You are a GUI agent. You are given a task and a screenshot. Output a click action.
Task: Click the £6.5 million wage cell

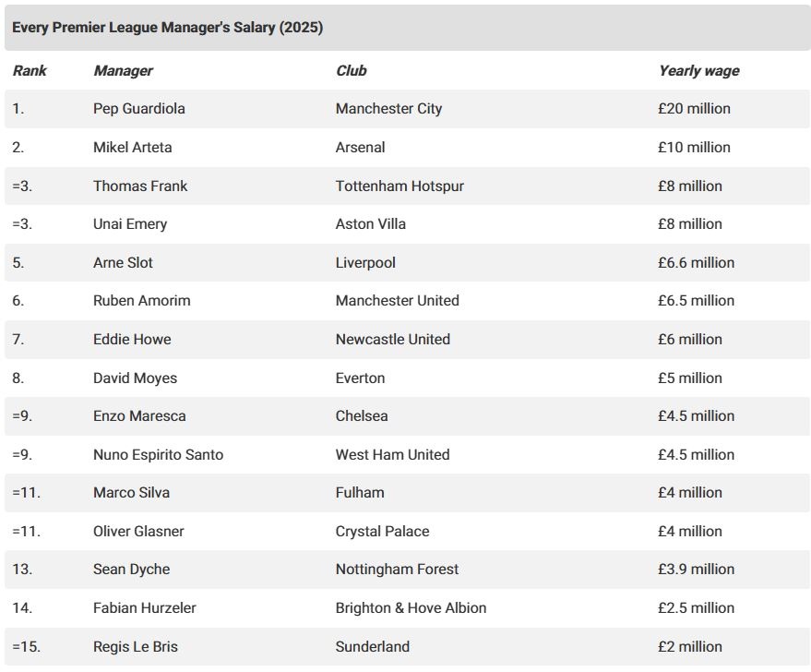click(696, 301)
